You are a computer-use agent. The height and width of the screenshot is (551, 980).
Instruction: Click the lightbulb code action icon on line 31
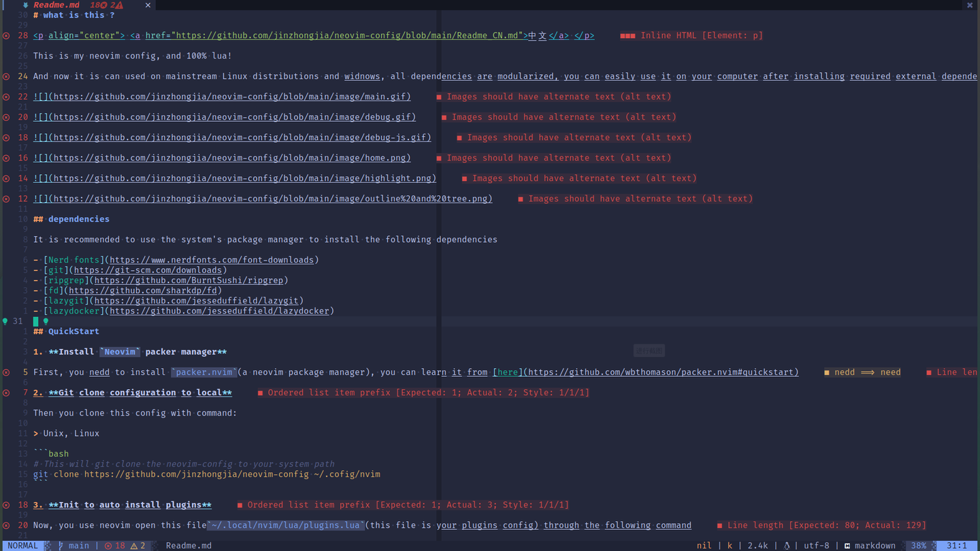pyautogui.click(x=5, y=321)
